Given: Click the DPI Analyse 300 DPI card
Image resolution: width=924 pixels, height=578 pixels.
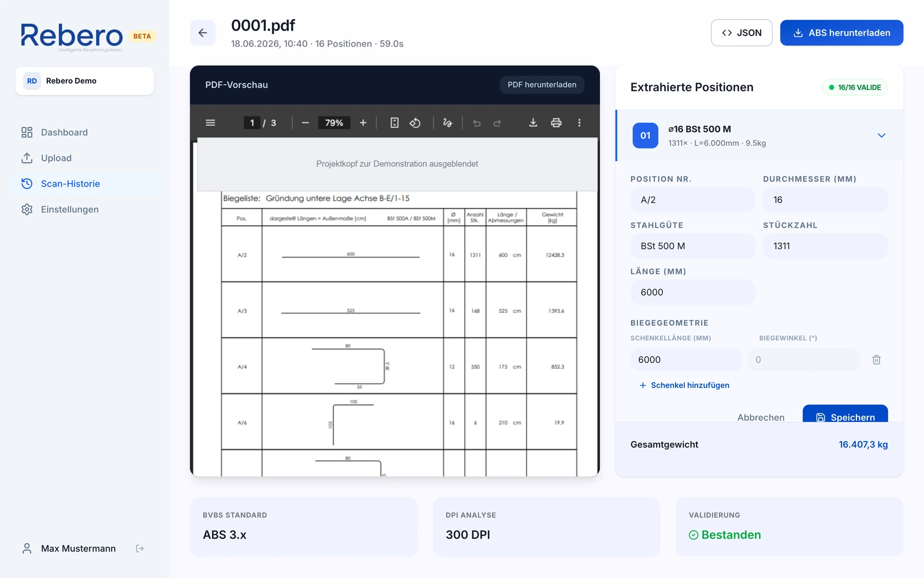Looking at the screenshot, I should [546, 527].
